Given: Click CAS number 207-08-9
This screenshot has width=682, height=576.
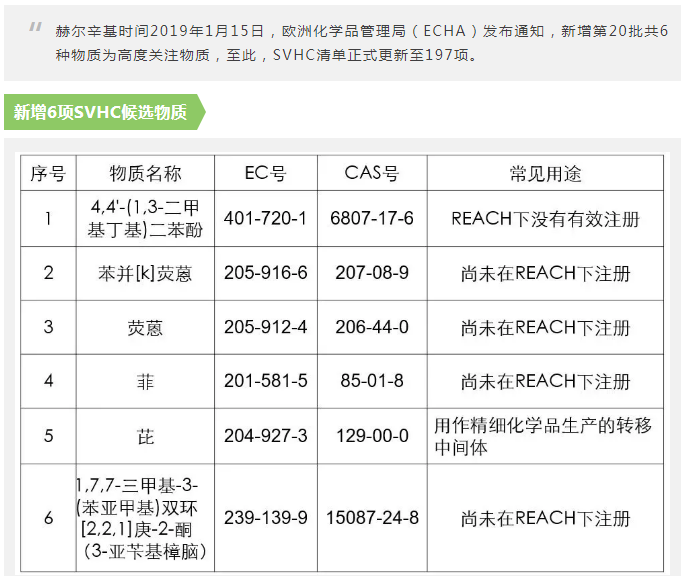Looking at the screenshot, I should tap(372, 273).
